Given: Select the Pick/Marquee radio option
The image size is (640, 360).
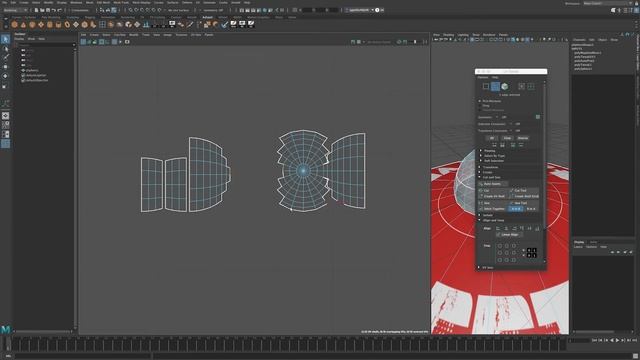Looking at the screenshot, I should coord(480,101).
